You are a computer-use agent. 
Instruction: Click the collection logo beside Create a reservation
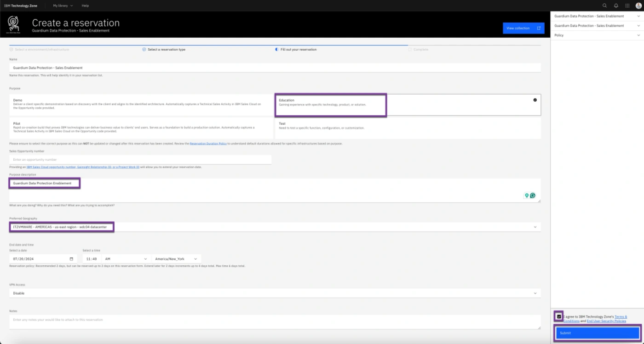pyautogui.click(x=14, y=24)
